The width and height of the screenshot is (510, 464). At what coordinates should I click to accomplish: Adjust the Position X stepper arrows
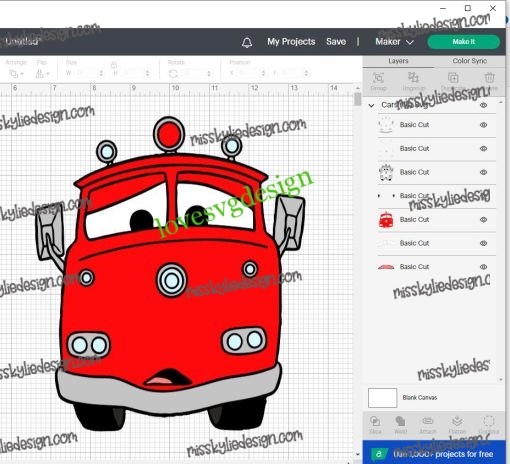[263, 73]
